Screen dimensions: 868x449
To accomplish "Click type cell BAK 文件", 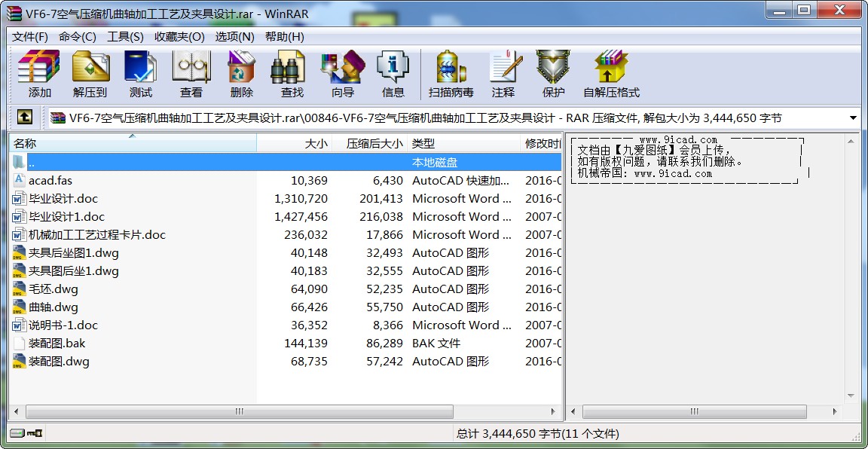I will [x=436, y=343].
